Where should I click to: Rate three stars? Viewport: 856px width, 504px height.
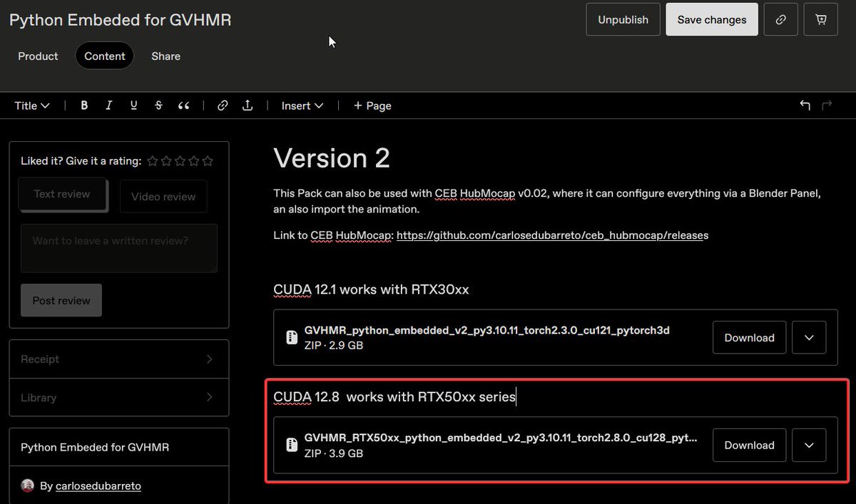click(180, 161)
